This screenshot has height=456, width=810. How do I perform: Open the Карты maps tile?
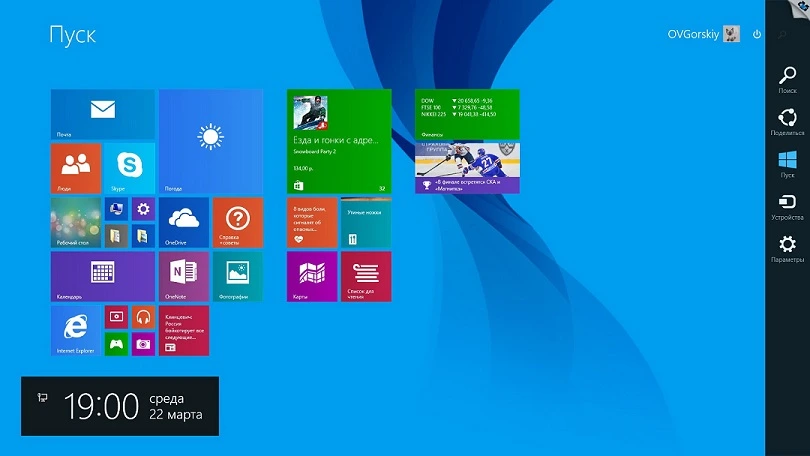(x=312, y=276)
